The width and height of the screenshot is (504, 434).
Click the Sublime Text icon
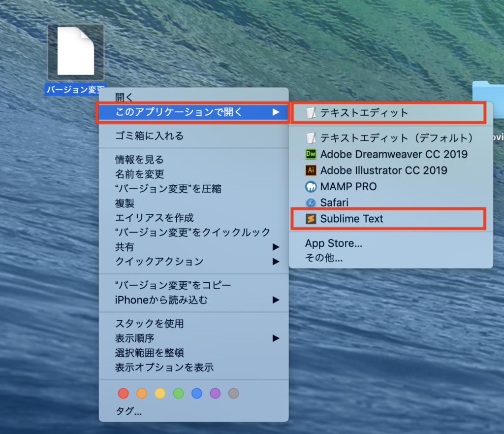tap(311, 219)
